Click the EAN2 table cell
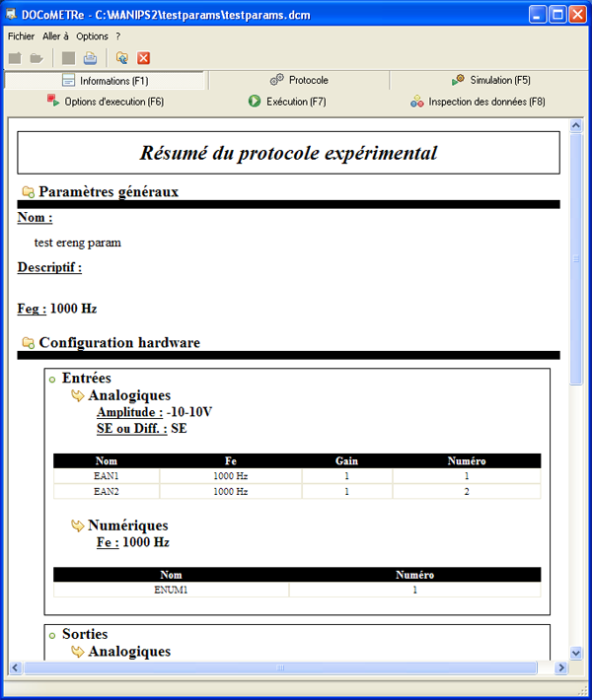 (106, 492)
